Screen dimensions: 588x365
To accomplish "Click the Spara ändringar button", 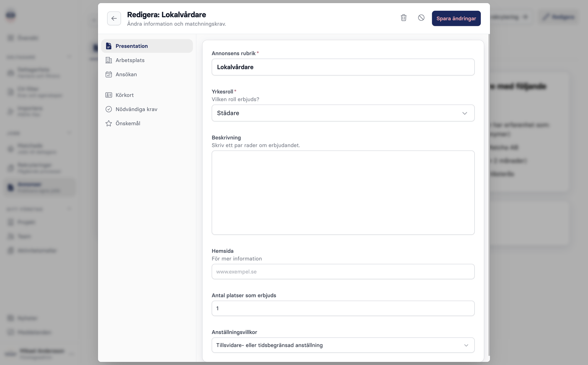I will (x=456, y=18).
